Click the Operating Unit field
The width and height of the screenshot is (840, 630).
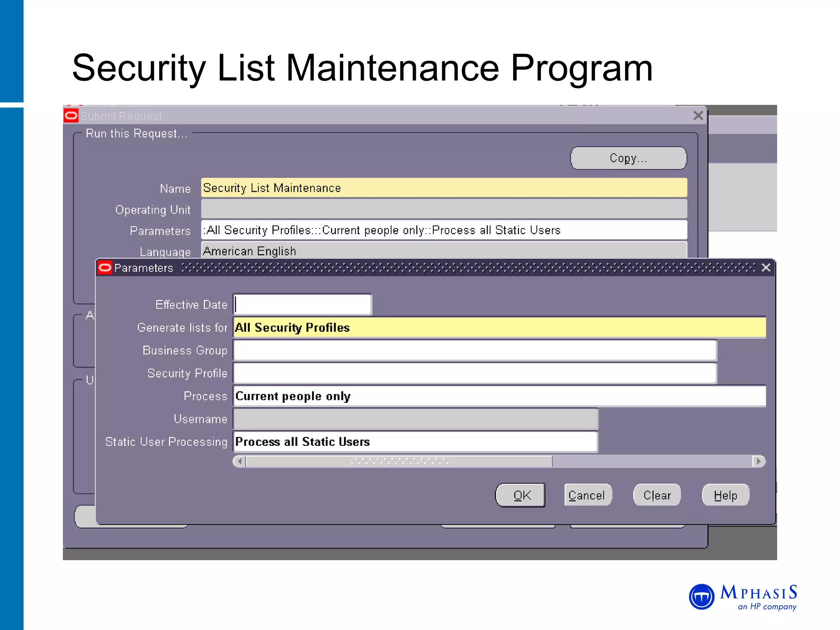tap(444, 209)
